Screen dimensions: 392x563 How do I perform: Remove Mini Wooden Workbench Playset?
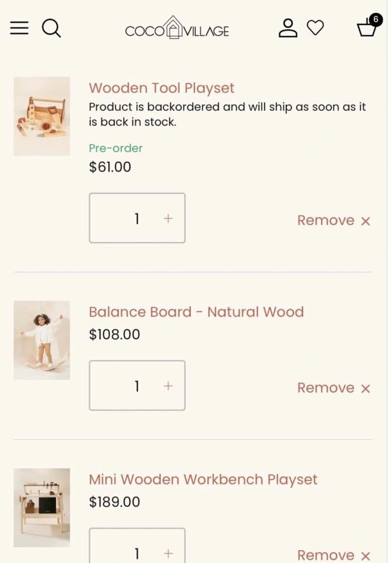tap(333, 555)
